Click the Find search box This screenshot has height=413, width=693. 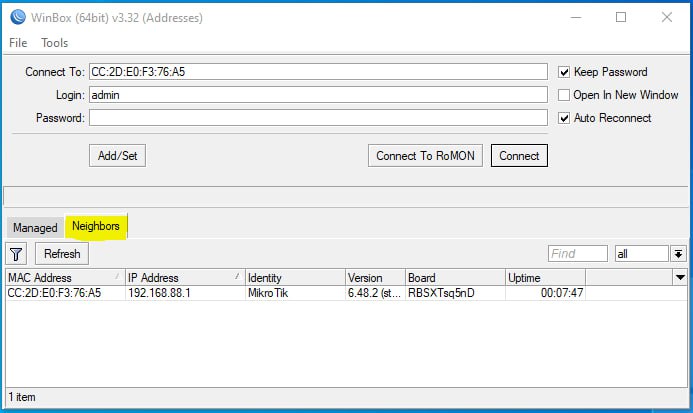coord(578,254)
